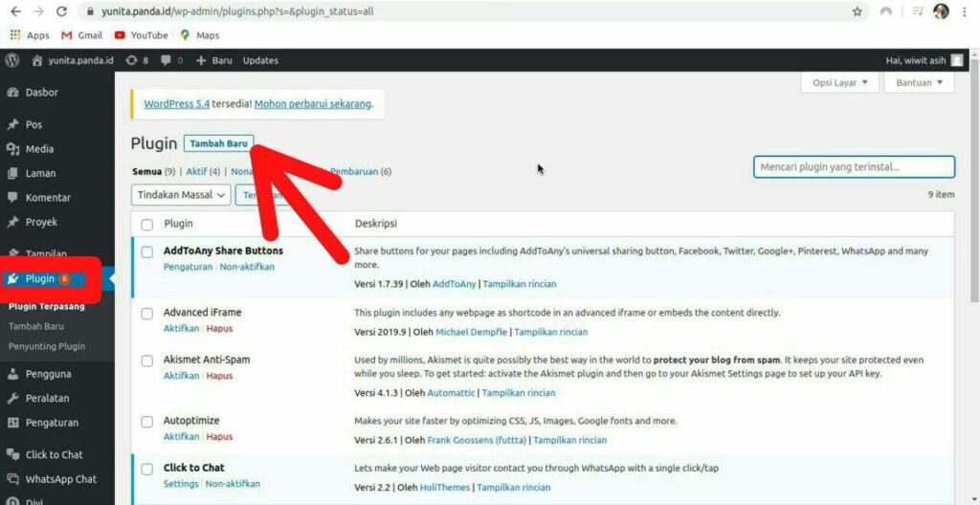Open the Michael Dempfle author link
The image size is (980, 505).
point(471,332)
